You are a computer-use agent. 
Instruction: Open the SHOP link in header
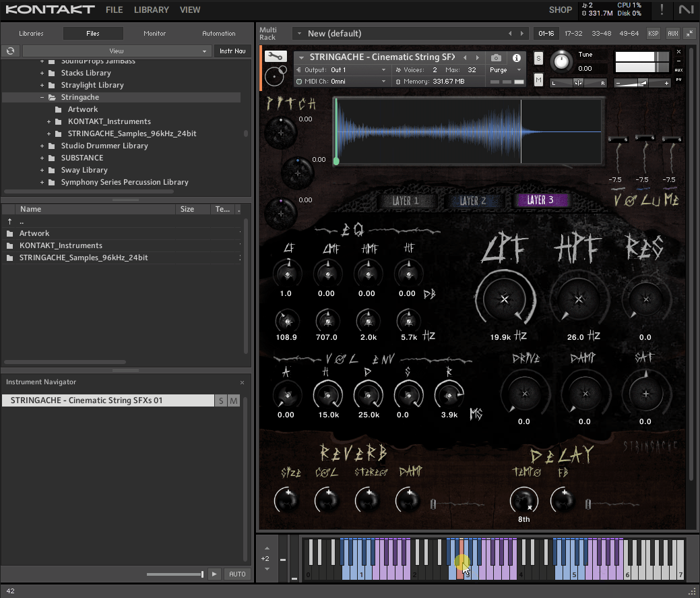coord(560,9)
